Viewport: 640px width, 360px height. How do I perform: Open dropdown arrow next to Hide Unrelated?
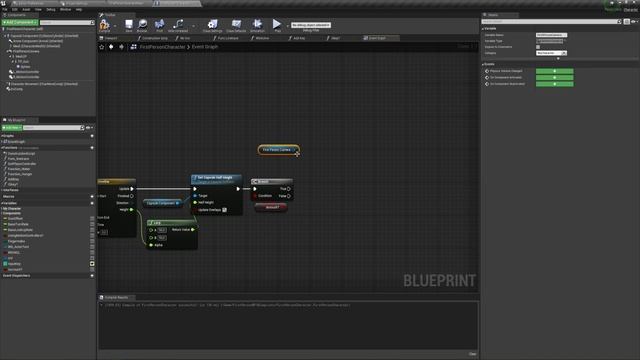point(193,26)
